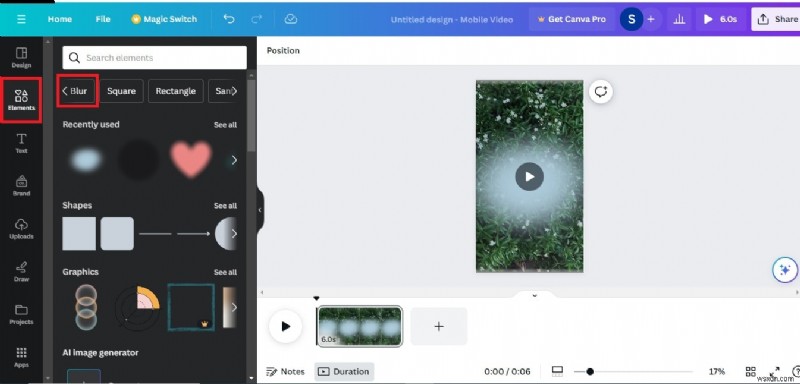Insert the sharp-cornered square shape
This screenshot has width=800, height=384.
(x=79, y=234)
